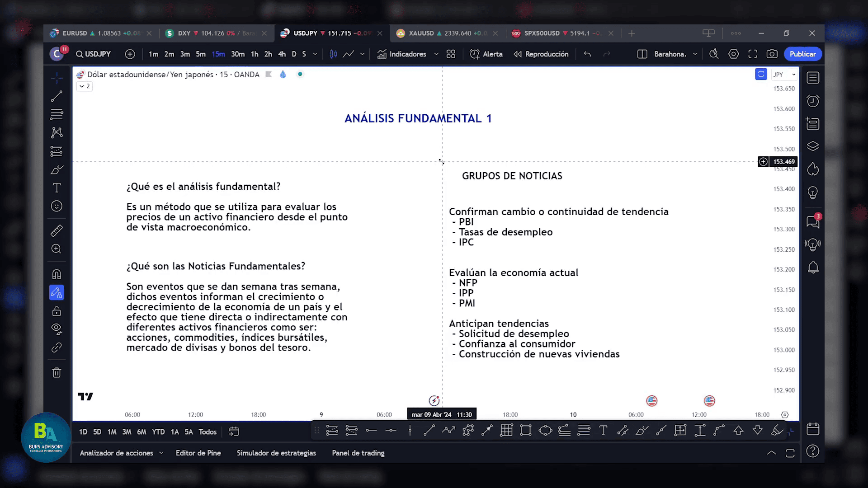Expand the Indicadores favorites dropdown arrow
Screen dimensions: 868x488
[436, 54]
